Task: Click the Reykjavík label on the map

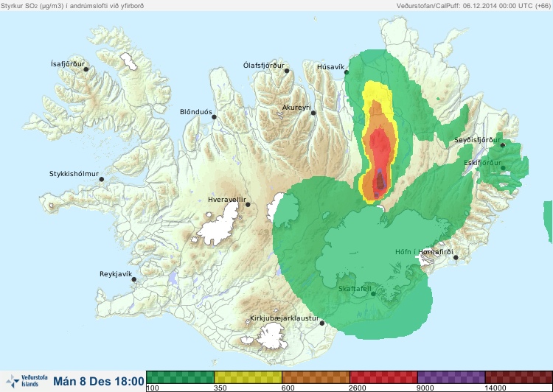Action: [116, 274]
